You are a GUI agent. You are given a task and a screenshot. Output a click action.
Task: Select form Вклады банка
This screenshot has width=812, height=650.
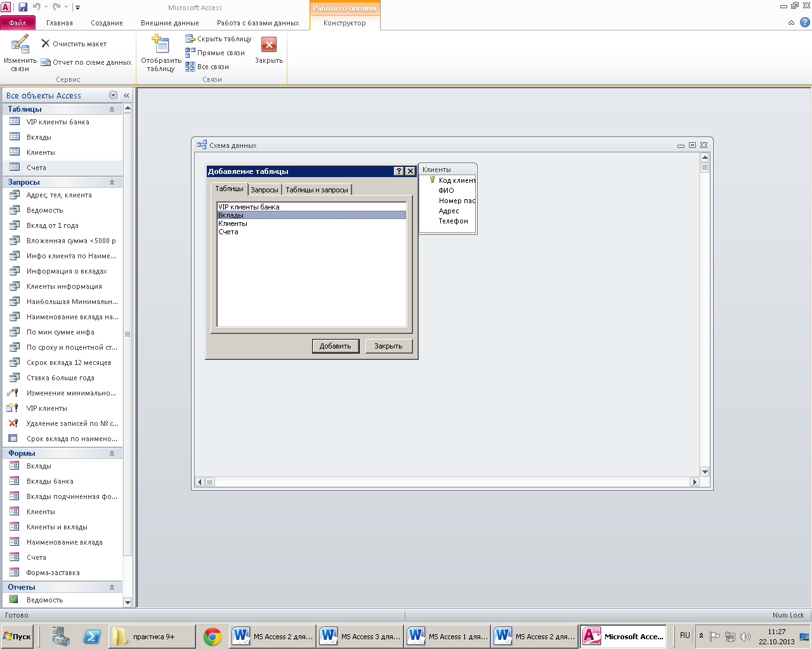[62, 481]
